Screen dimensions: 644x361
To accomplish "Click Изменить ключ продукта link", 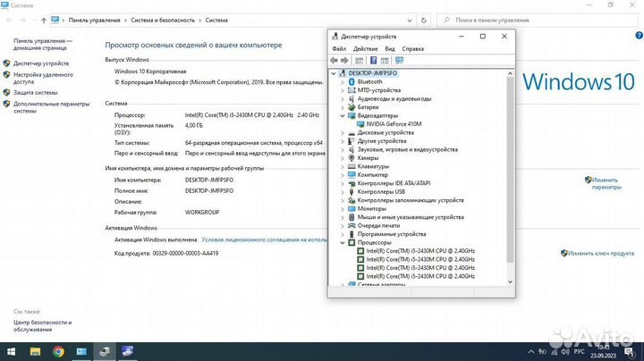I will pos(601,253).
